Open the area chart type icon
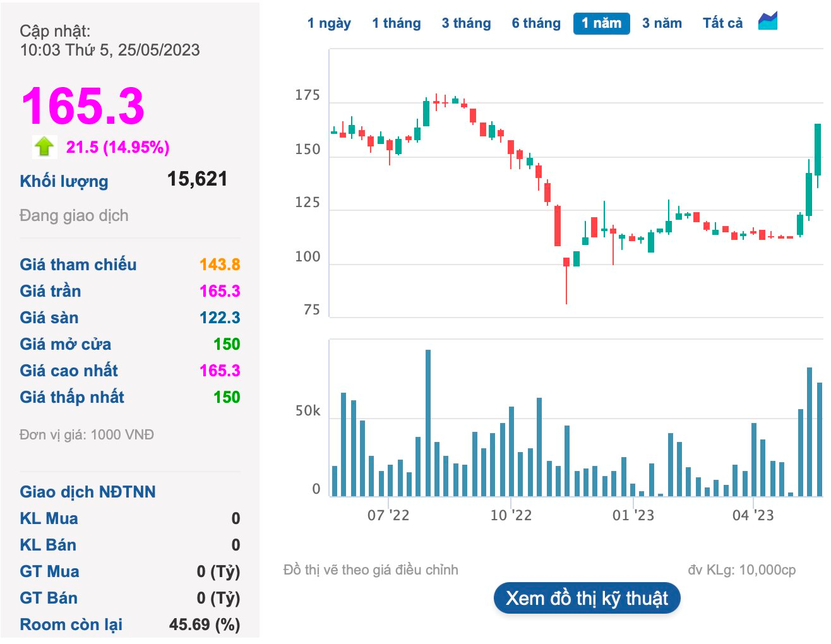 tap(768, 21)
